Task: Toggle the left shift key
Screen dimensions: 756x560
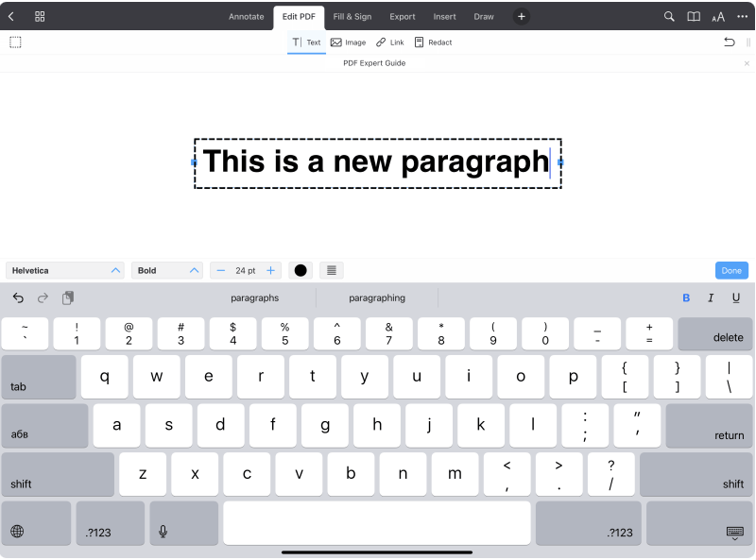Action: (58, 474)
